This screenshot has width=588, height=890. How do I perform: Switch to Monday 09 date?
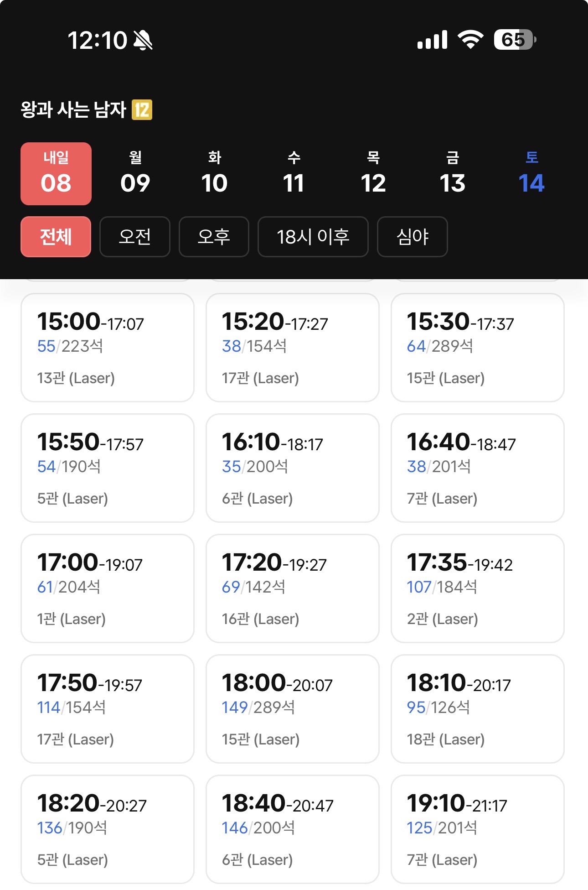pyautogui.click(x=135, y=174)
